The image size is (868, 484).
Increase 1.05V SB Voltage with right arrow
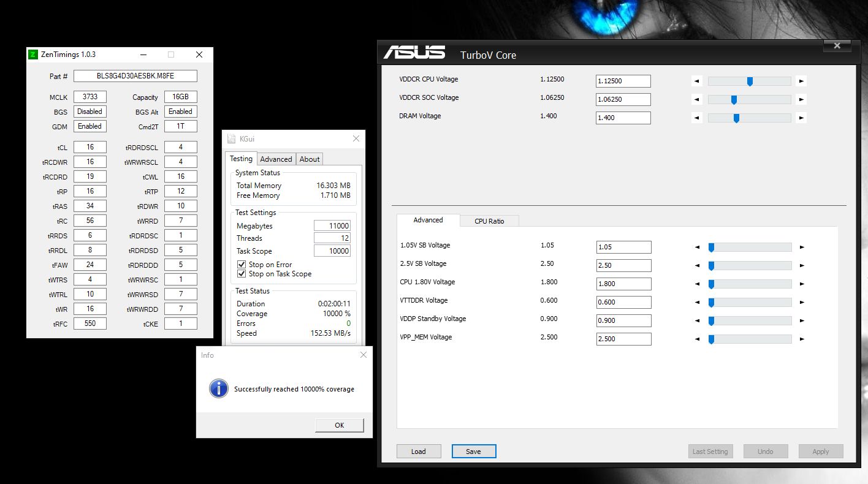coord(802,248)
